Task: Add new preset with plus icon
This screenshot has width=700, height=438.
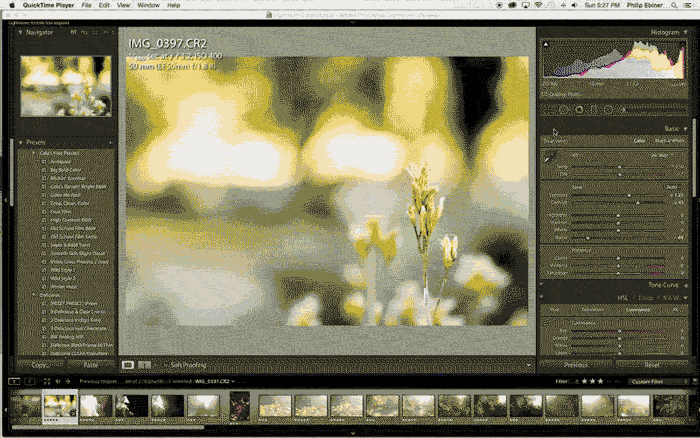Action: coord(110,142)
